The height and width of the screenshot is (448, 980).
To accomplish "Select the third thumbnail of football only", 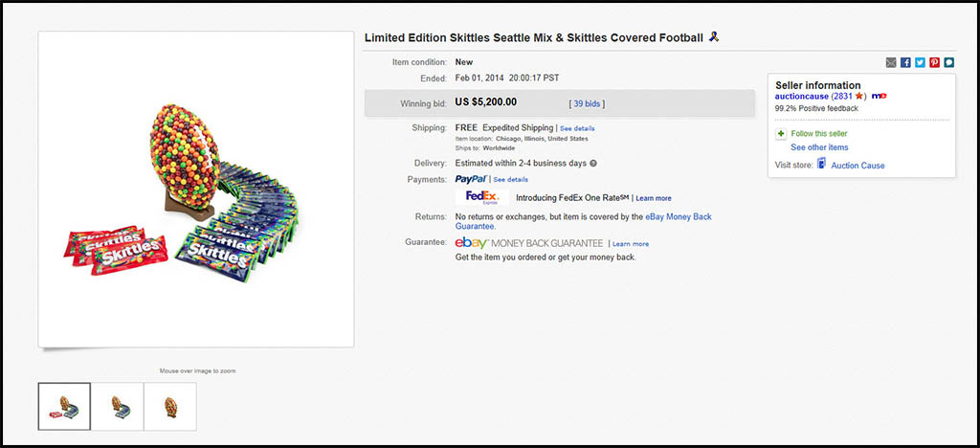I will (x=170, y=406).
